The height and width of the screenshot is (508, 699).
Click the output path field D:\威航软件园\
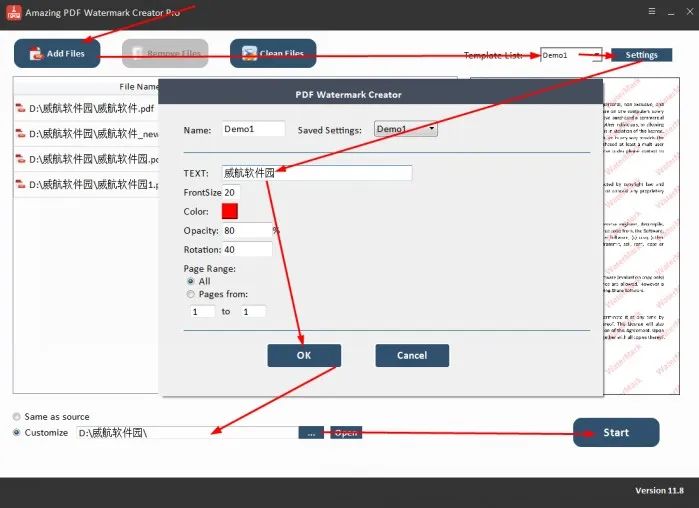tap(187, 433)
